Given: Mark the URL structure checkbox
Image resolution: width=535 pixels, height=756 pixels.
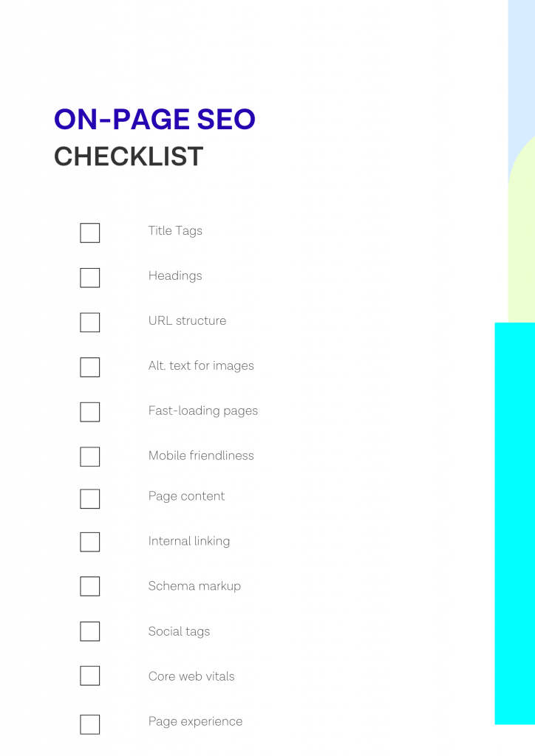Looking at the screenshot, I should point(89,323).
